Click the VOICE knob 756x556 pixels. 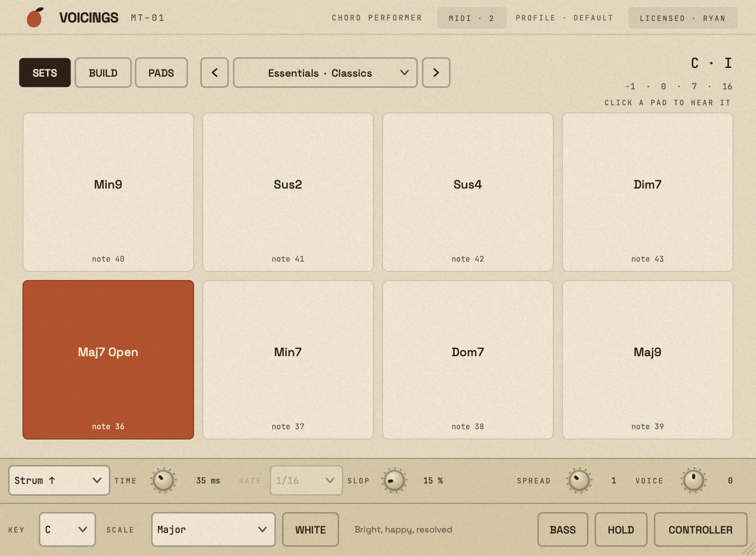(694, 480)
